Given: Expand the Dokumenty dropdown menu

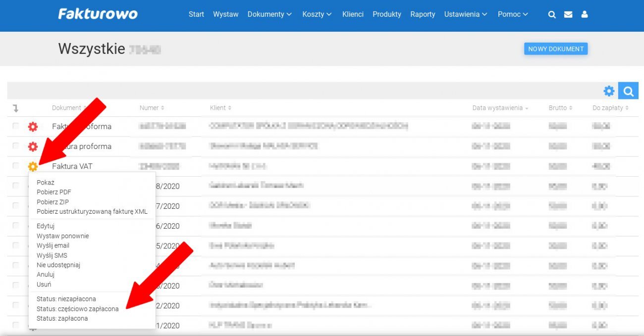Looking at the screenshot, I should [x=270, y=14].
